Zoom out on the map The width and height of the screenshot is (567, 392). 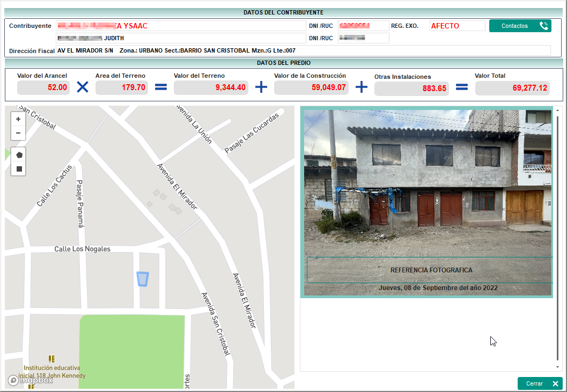coord(18,133)
